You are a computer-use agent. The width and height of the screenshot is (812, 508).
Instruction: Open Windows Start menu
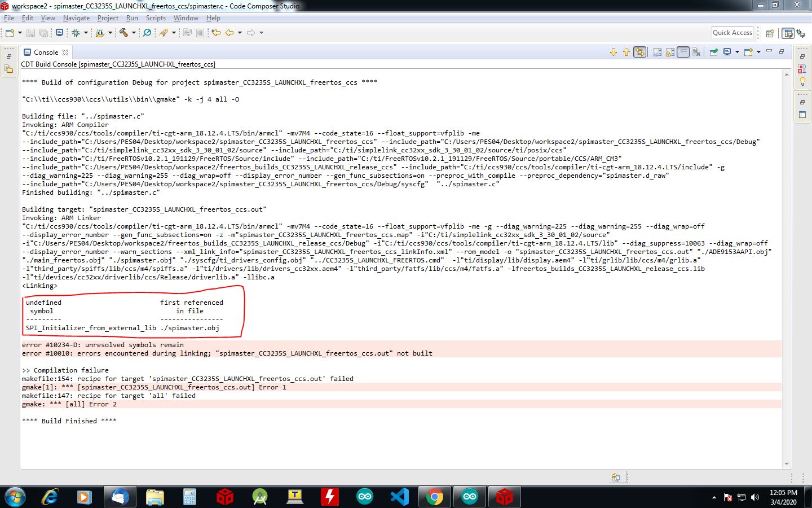(x=15, y=497)
